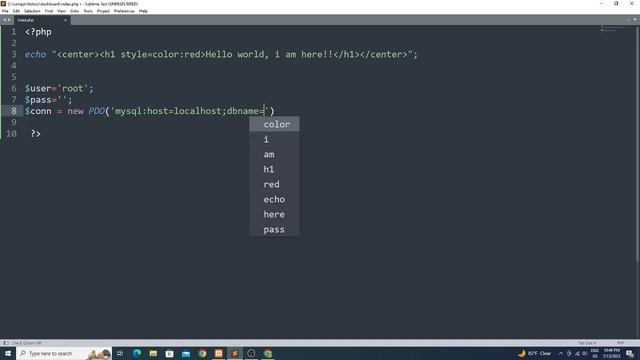This screenshot has height=360, width=640.
Task: Click line number 6 in the gutter
Action: [14, 88]
